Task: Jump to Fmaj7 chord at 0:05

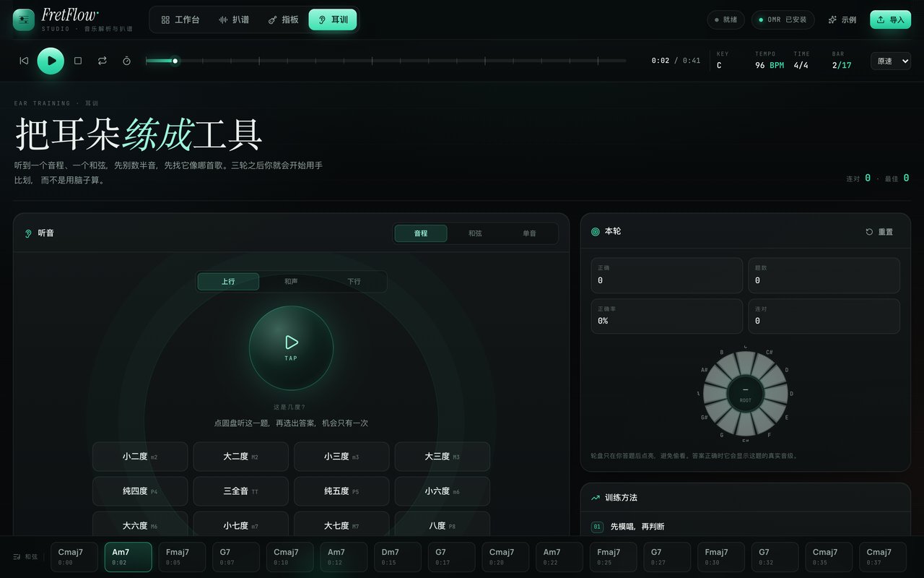Action: pyautogui.click(x=182, y=557)
